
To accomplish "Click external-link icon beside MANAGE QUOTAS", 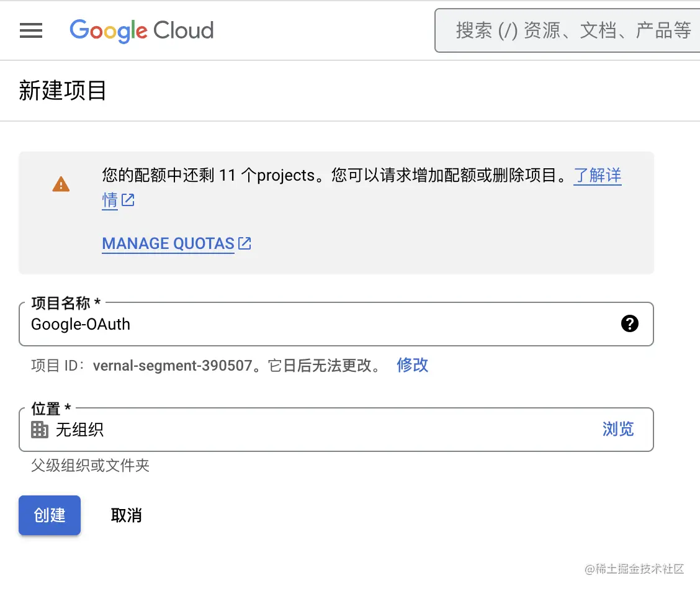I will [x=245, y=243].
